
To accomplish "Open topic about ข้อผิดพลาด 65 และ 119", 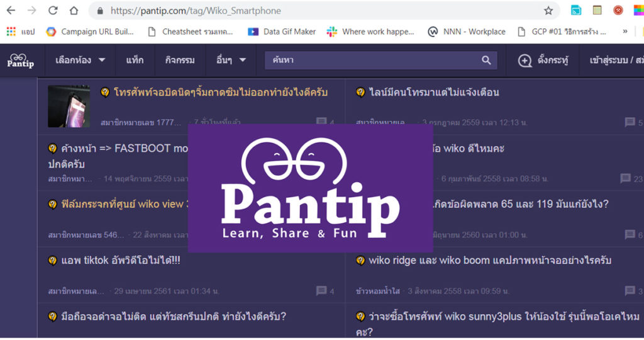I will (x=521, y=204).
